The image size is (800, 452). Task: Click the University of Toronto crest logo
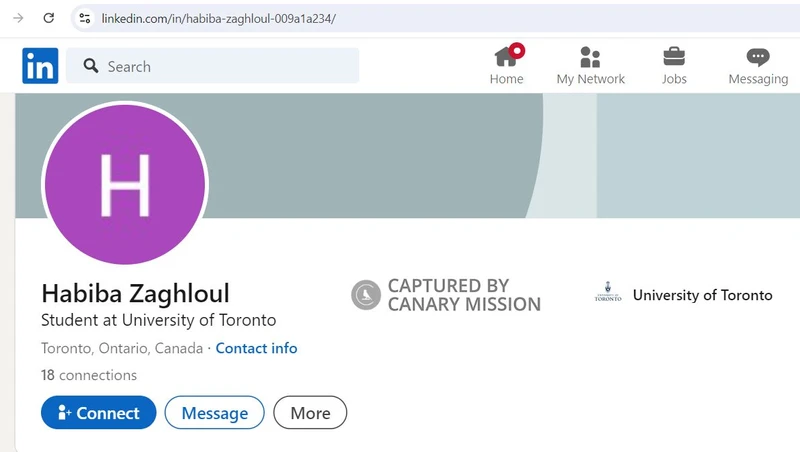608,292
